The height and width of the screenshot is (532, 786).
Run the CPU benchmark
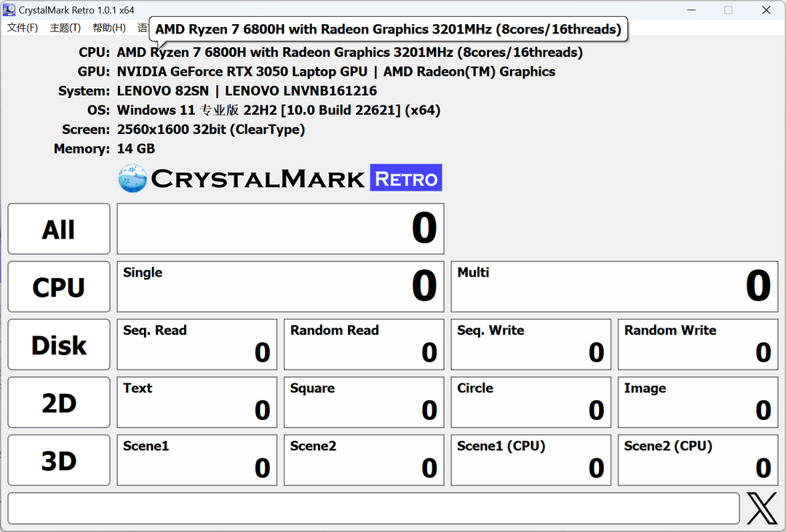58,286
